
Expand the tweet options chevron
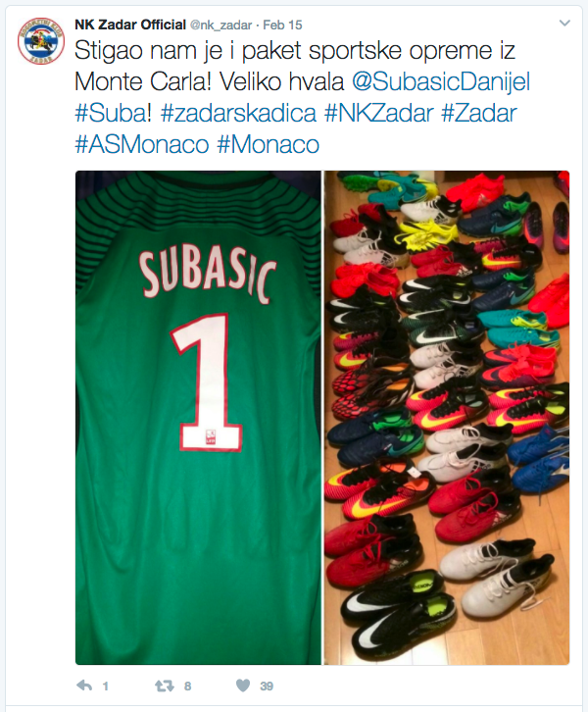[564, 23]
